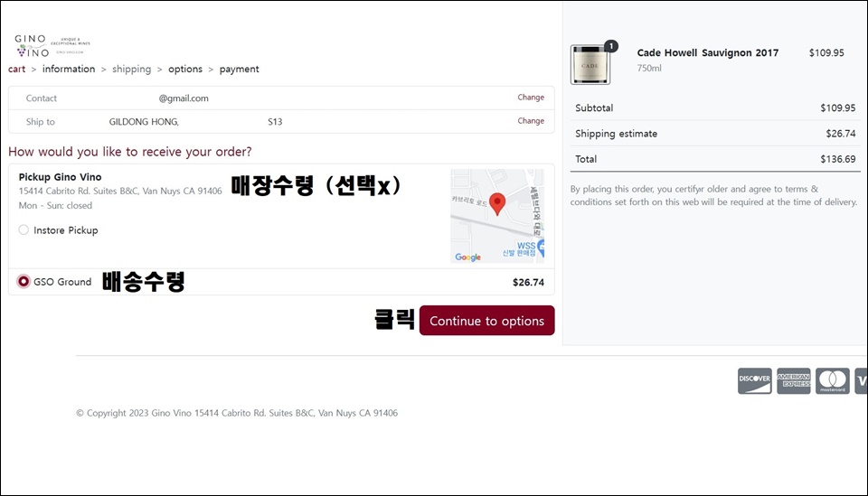Click the American Express card icon
This screenshot has width=868, height=496.
click(x=793, y=381)
